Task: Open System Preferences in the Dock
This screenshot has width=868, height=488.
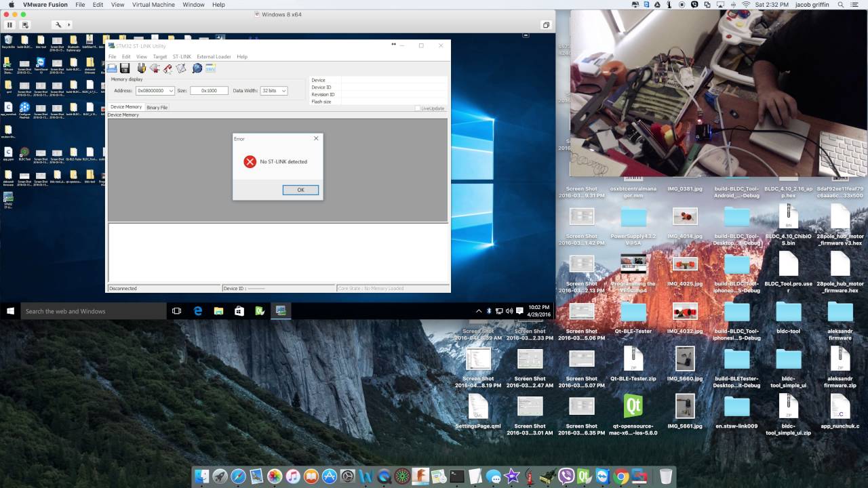Action: pyautogui.click(x=348, y=476)
